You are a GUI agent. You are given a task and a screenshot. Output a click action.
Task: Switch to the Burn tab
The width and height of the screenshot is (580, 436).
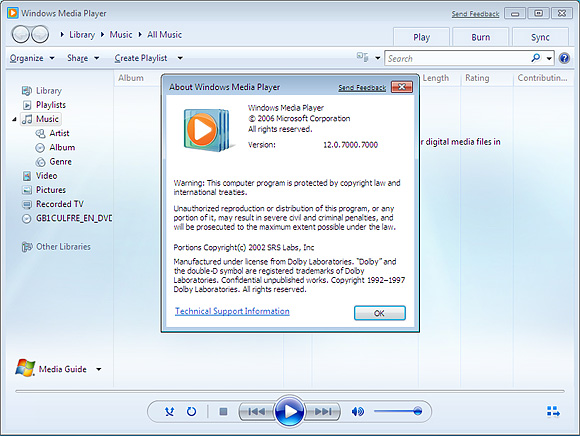click(x=480, y=37)
